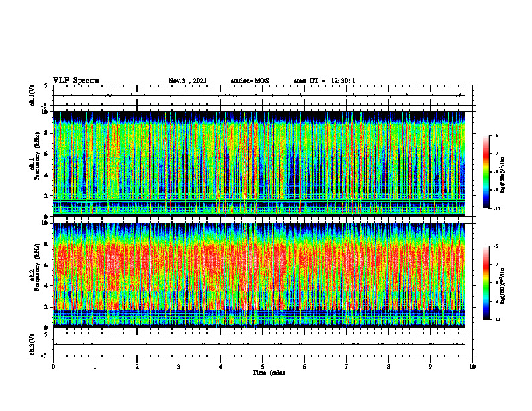Click the time axis tick label '7'

click(347, 367)
